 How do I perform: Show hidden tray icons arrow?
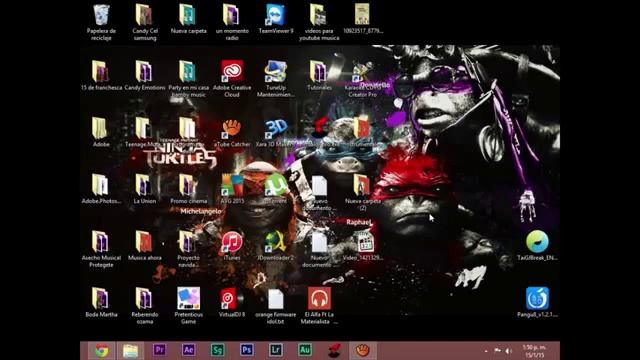[x=486, y=351]
